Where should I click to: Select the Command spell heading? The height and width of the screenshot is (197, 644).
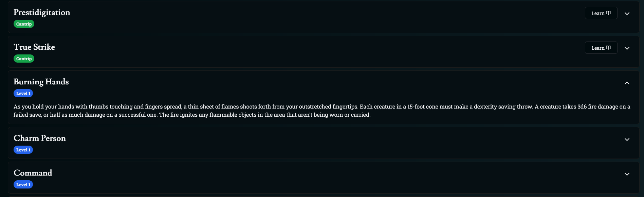click(33, 173)
